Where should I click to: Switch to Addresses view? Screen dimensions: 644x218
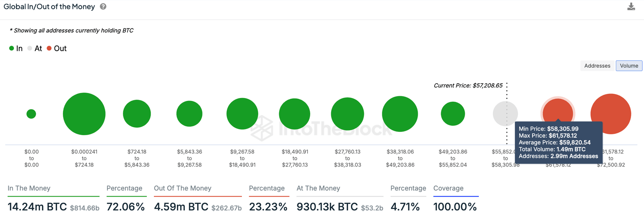[x=597, y=66]
